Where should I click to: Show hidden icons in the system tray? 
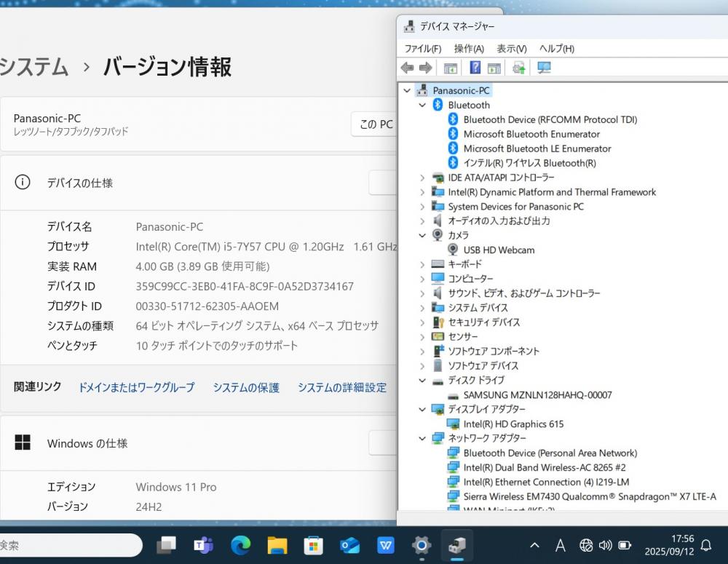click(534, 545)
